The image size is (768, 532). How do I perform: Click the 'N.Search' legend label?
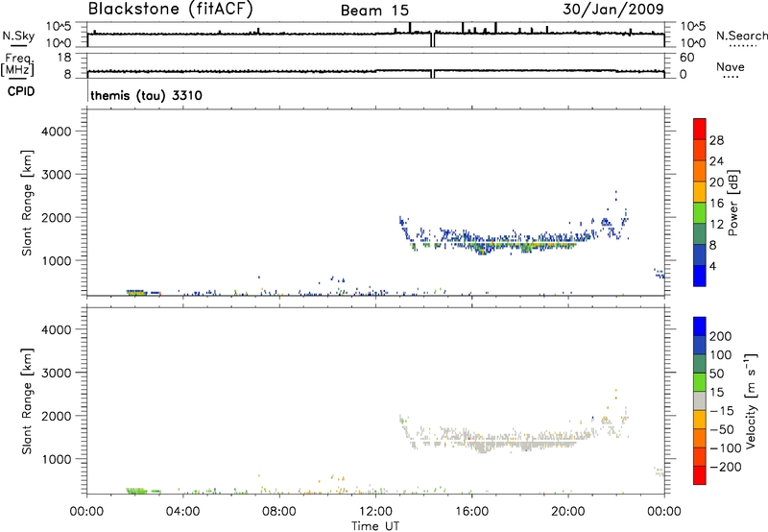point(741,36)
